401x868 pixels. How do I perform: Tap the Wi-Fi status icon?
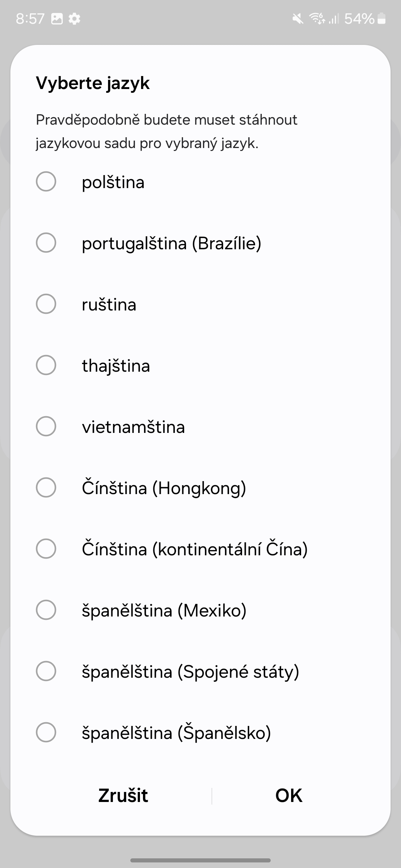pyautogui.click(x=317, y=19)
